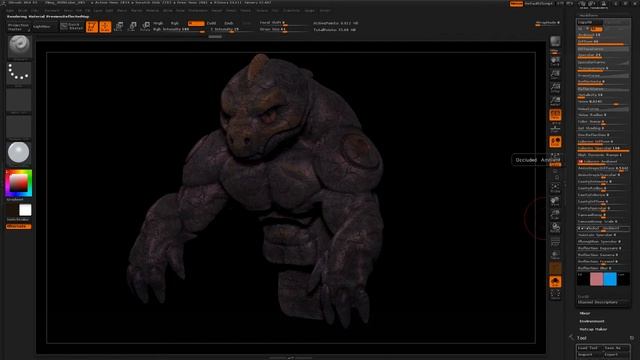Expand the Matcap Maker sub-palette

tap(593, 329)
